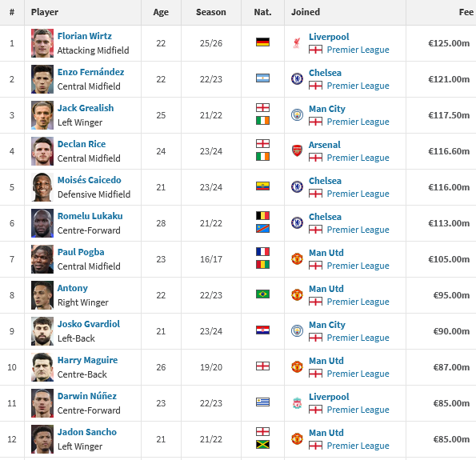Open Man Utd link in Antony's row
This screenshot has width=476, height=460.
[326, 289]
